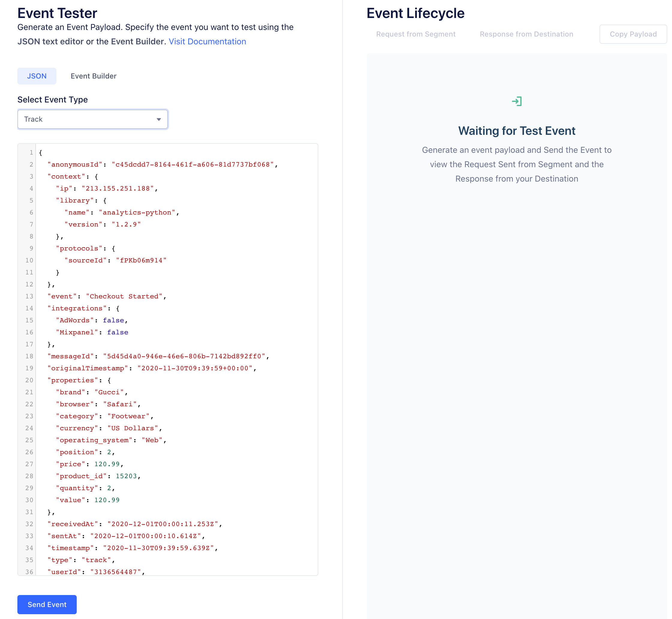Screen dimensions: 672x619
Task: Click the "brand": "Gucci" line
Action: tap(91, 392)
